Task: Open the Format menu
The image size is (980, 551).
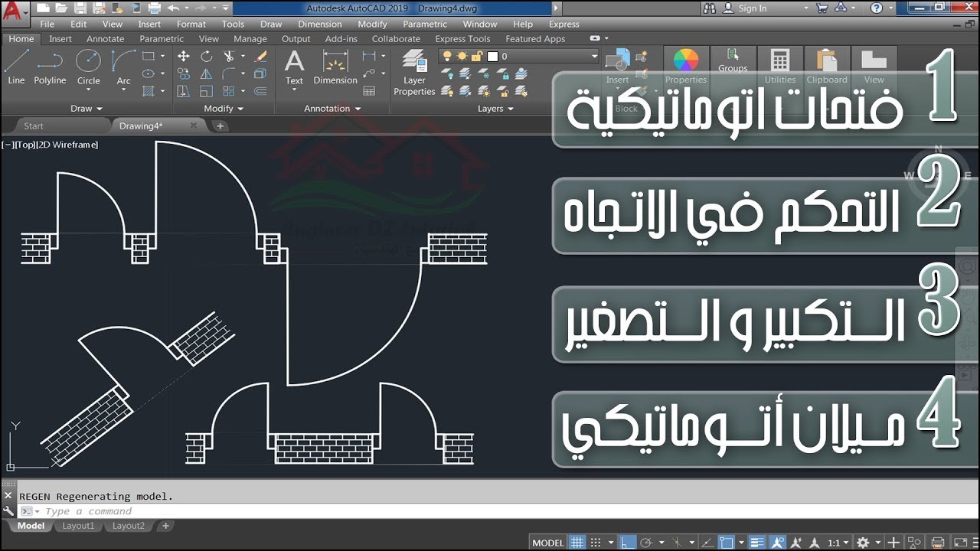Action: click(x=191, y=24)
